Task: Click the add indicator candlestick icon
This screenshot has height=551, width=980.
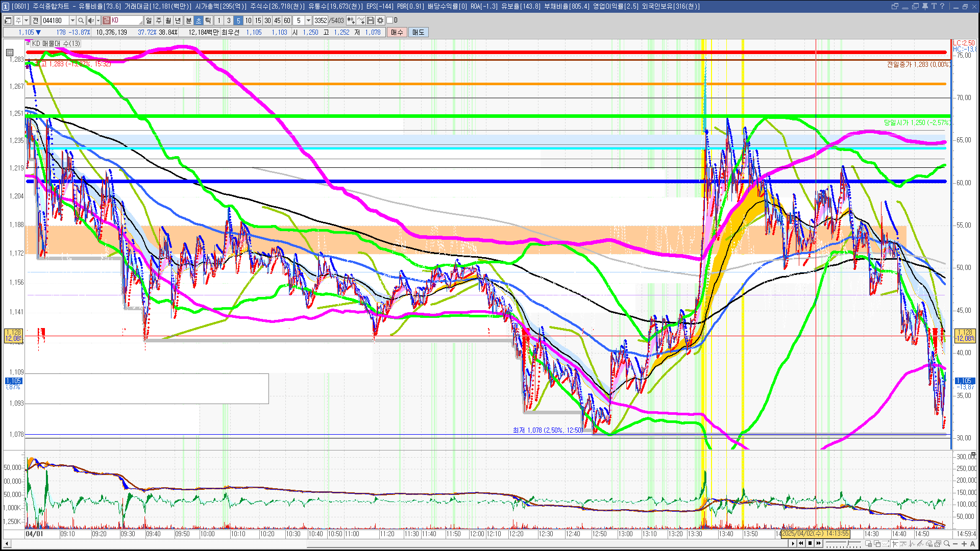Action: coord(351,20)
